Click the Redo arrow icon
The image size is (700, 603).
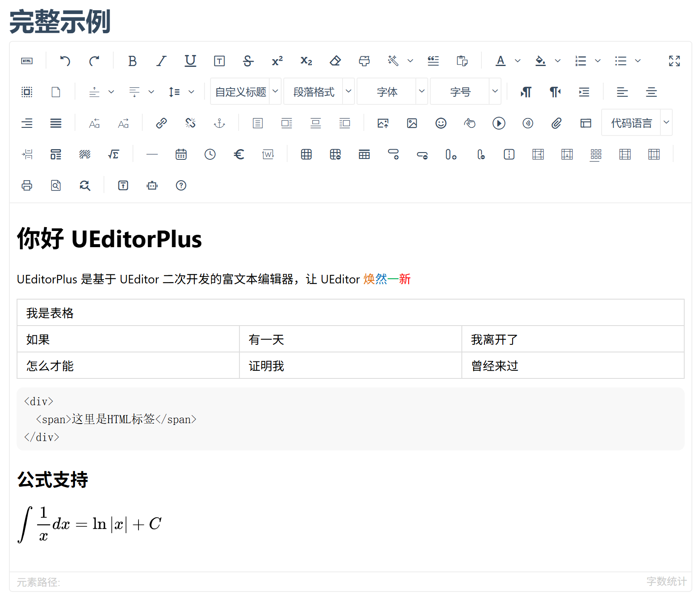[94, 61]
